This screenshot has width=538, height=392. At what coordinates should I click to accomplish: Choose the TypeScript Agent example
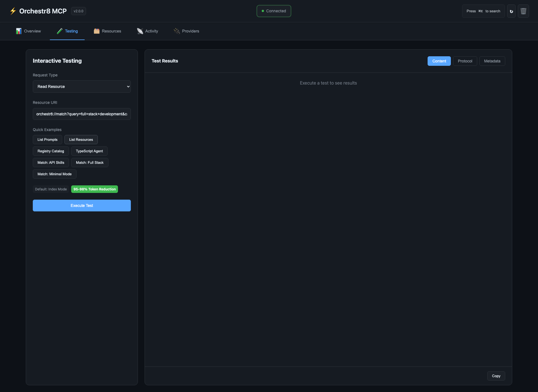pos(89,151)
